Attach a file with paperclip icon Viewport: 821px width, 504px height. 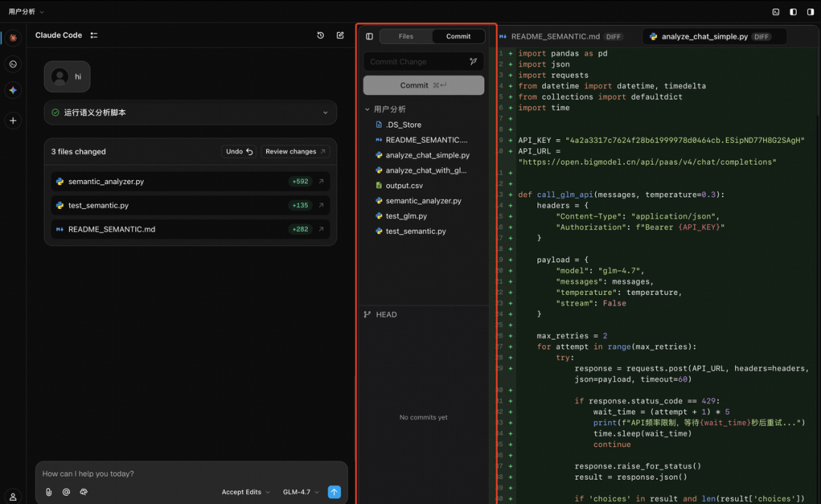tap(49, 492)
